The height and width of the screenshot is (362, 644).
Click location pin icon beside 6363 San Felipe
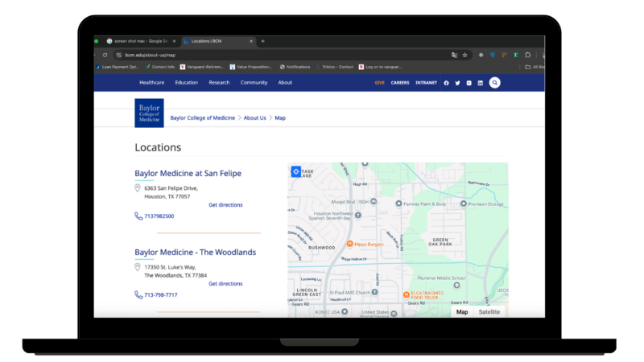(138, 188)
